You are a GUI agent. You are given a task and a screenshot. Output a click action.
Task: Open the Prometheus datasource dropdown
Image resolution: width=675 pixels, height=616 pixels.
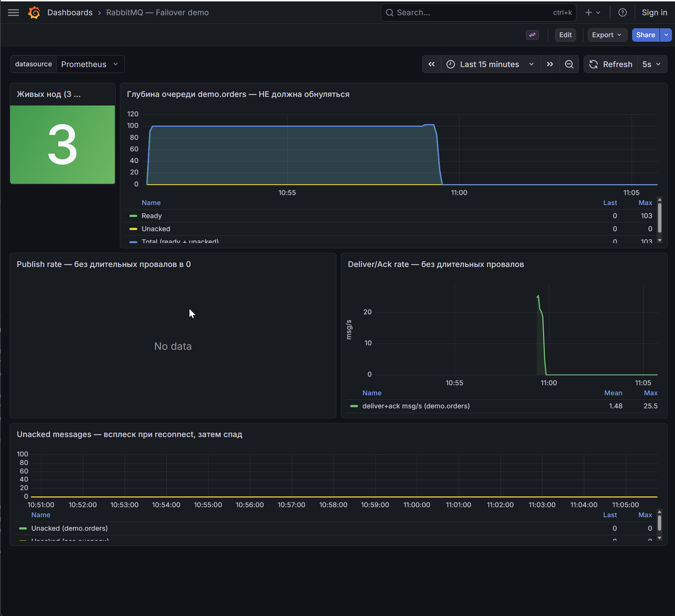point(90,64)
